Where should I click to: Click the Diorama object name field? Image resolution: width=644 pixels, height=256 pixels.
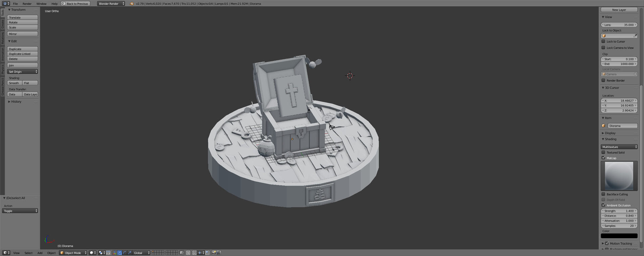623,126
